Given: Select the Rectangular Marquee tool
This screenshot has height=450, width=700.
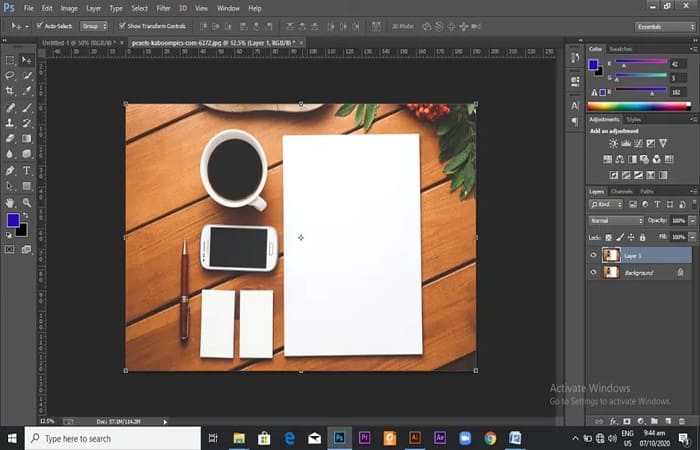Looking at the screenshot, I should click(x=10, y=60).
